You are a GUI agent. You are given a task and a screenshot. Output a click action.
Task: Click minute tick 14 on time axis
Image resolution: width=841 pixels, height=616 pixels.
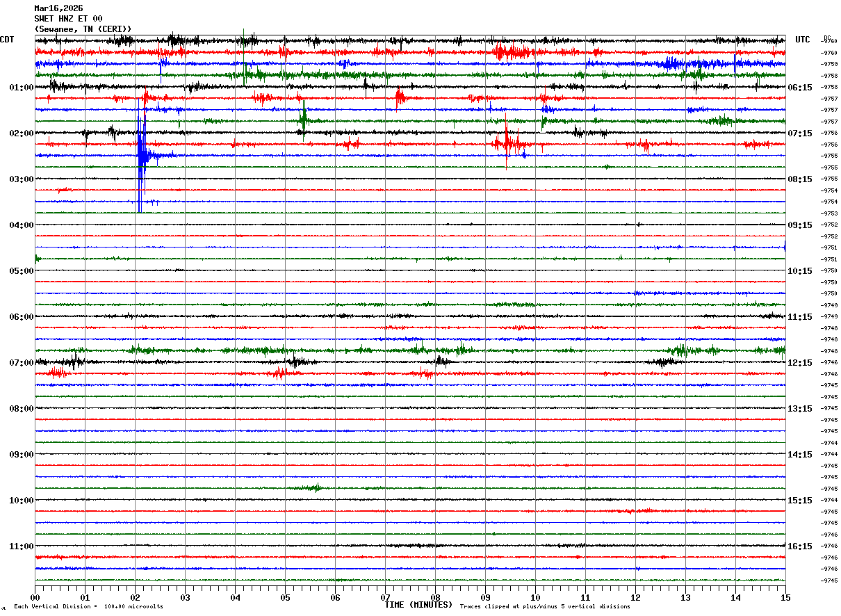735,598
